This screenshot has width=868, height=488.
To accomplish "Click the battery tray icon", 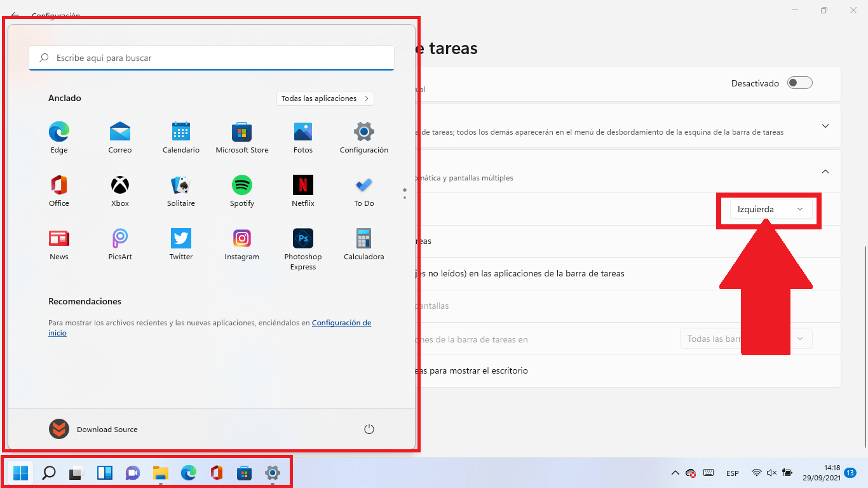I will 787,473.
